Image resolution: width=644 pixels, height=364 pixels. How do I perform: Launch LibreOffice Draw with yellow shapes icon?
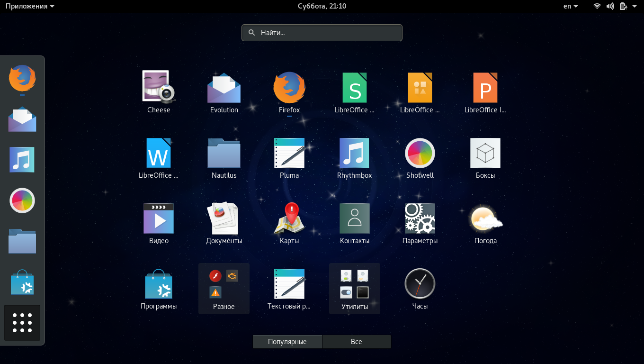click(x=420, y=92)
